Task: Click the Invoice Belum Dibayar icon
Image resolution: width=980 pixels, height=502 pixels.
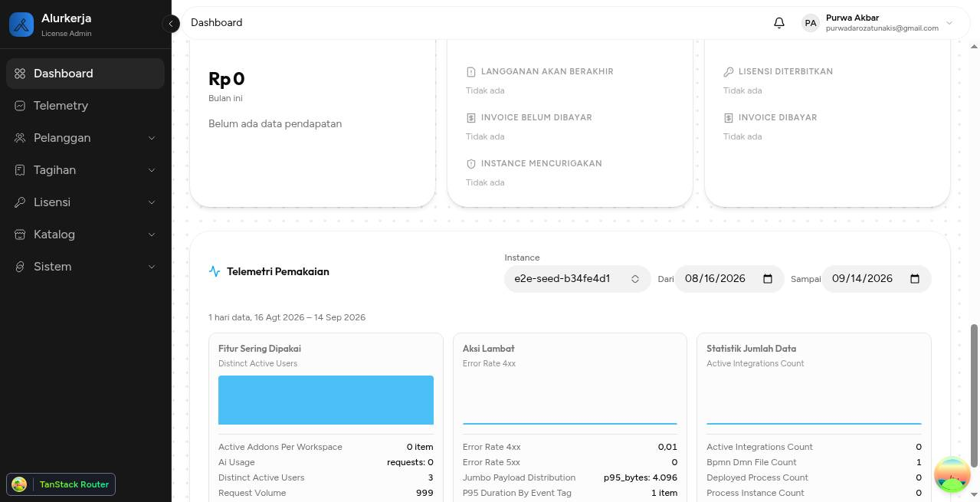Action: (471, 118)
